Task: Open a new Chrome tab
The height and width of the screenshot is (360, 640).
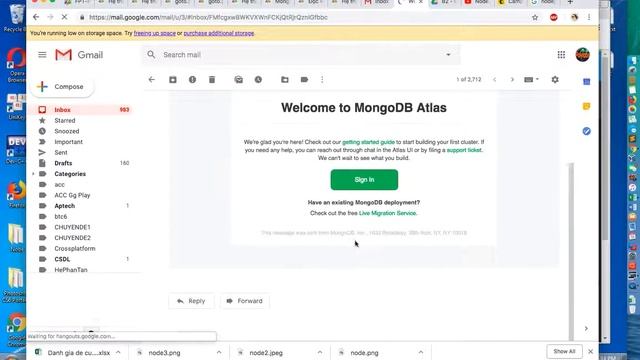Action: click(570, 2)
